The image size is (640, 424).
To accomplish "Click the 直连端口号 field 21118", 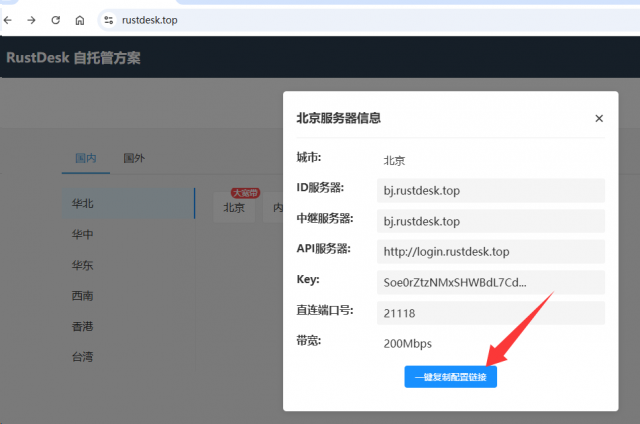I will coord(491,313).
